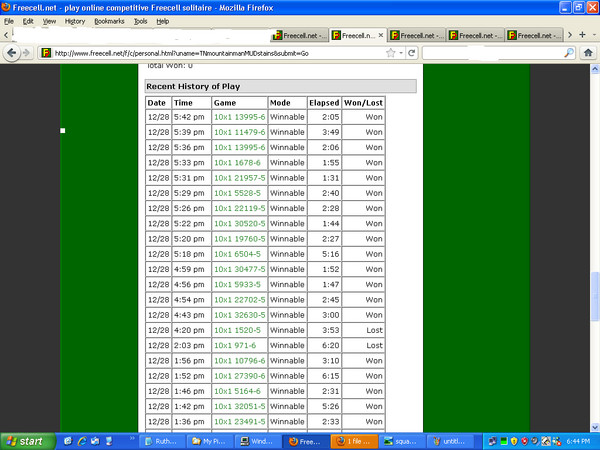Open game link 10x1 11479-6
The height and width of the screenshot is (450, 600).
[x=239, y=132]
